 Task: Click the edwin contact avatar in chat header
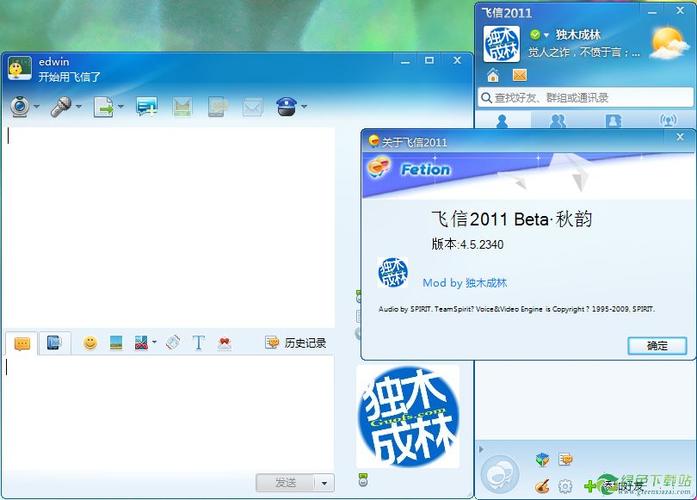(20, 68)
